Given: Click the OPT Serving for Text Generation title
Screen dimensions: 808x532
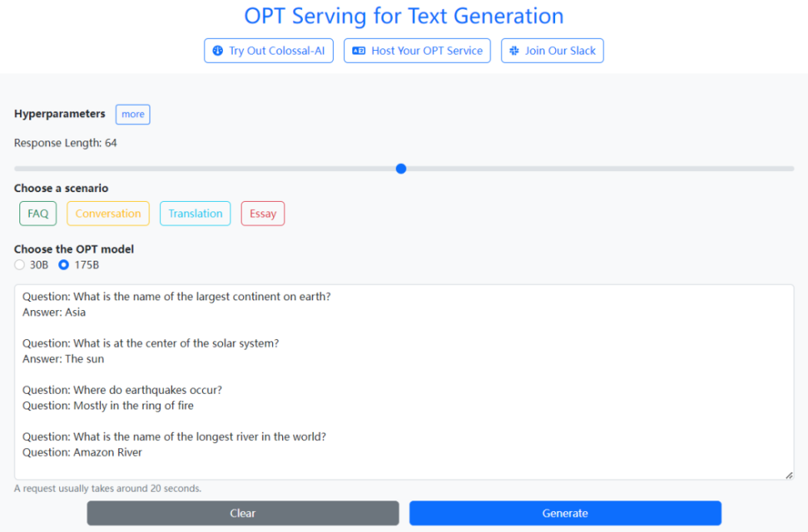Looking at the screenshot, I should pyautogui.click(x=404, y=16).
